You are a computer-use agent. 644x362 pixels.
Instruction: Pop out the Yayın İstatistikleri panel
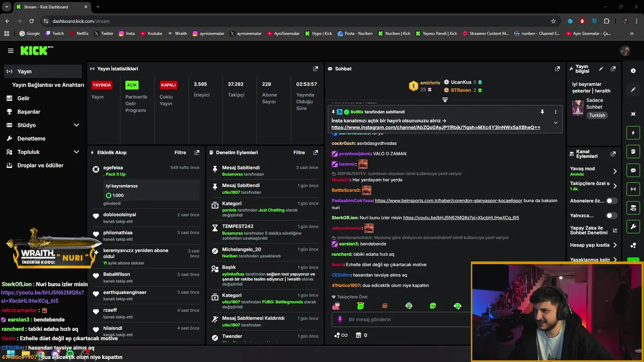[315, 69]
